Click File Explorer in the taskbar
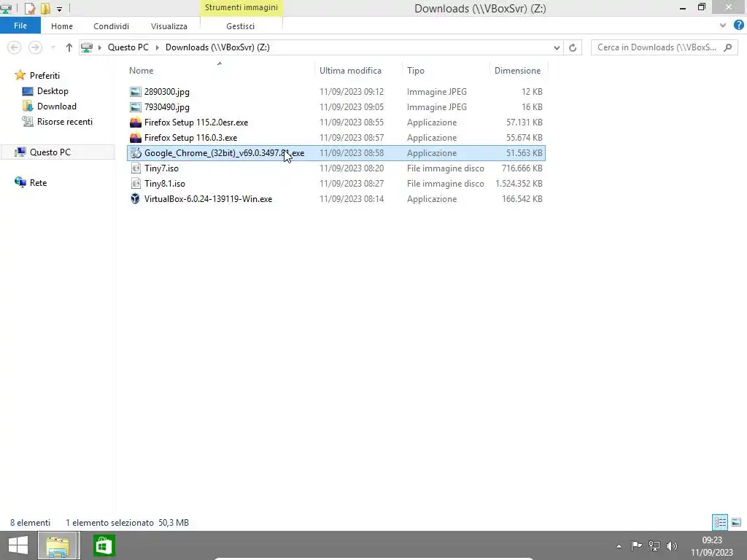The width and height of the screenshot is (747, 560). (x=58, y=546)
